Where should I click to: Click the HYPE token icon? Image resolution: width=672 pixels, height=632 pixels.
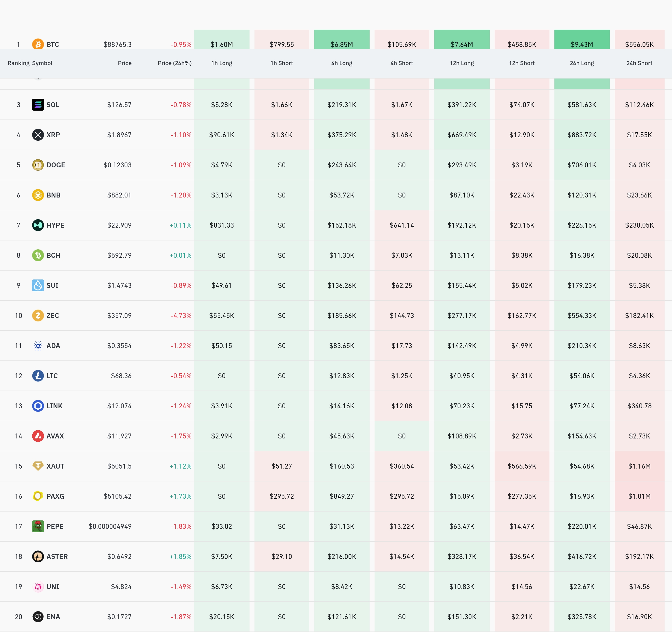pyautogui.click(x=38, y=225)
